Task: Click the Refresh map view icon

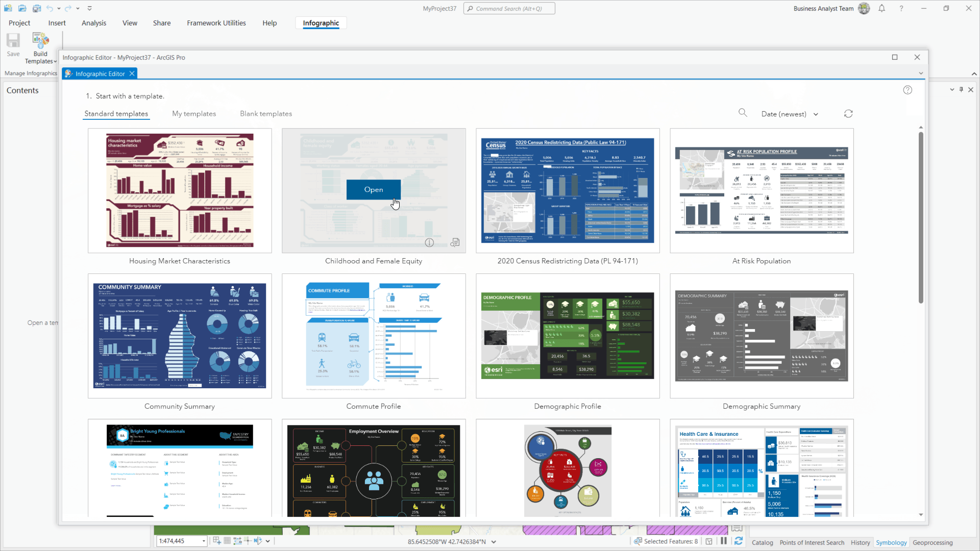Action: coord(739,541)
